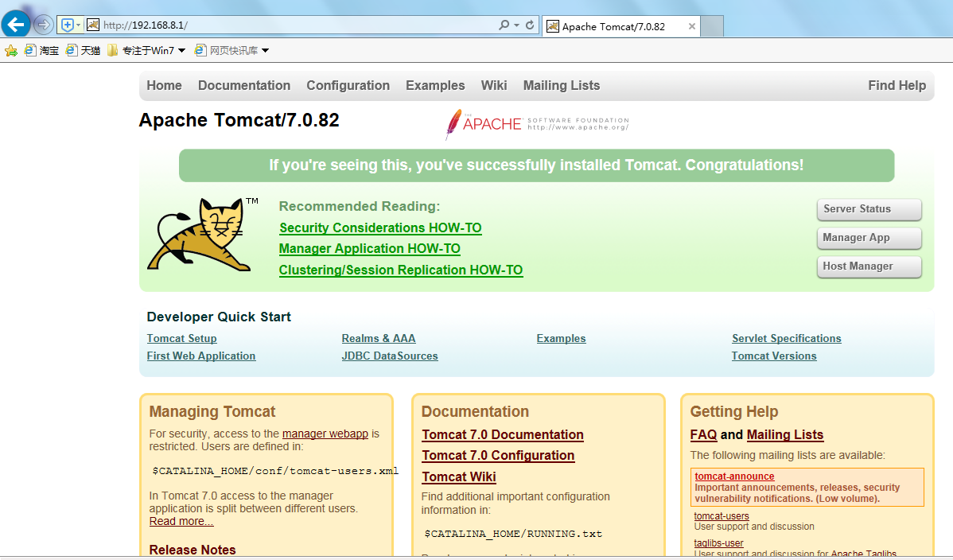This screenshot has width=953, height=560.
Task: Click the search magnifier in the address bar
Action: click(504, 25)
